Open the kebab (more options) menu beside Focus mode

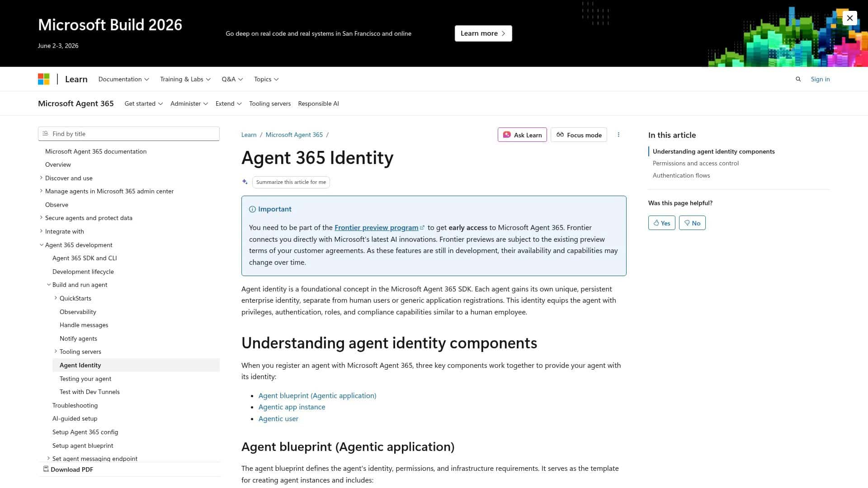click(x=618, y=134)
